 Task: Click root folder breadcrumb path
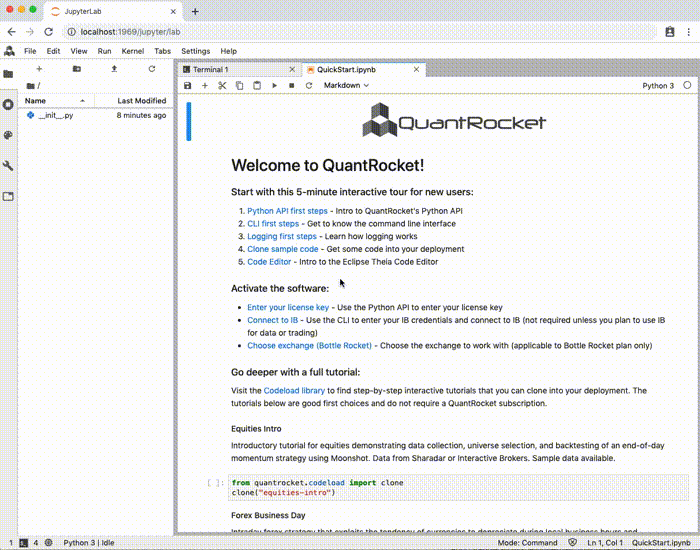click(33, 86)
